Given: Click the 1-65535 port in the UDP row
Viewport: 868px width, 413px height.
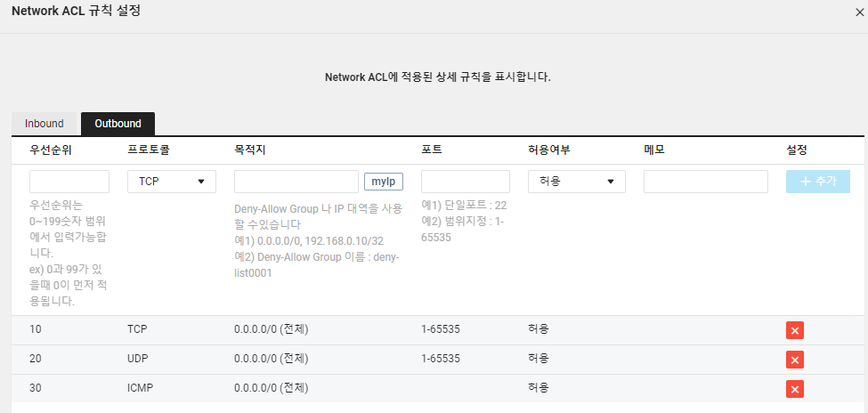Looking at the screenshot, I should (x=441, y=358).
